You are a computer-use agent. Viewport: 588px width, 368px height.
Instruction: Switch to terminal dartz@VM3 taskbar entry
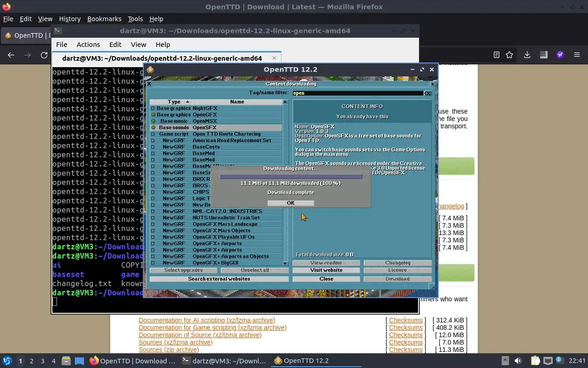click(x=224, y=361)
